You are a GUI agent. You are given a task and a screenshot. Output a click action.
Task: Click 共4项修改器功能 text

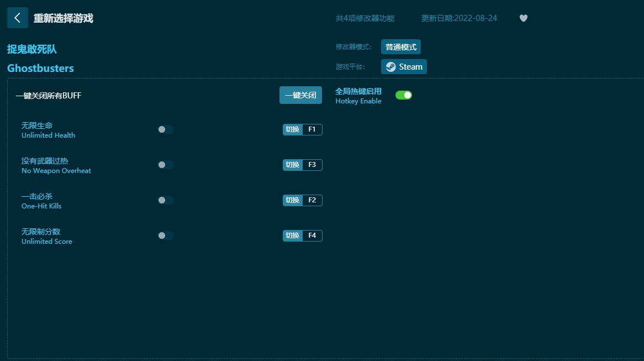click(x=365, y=18)
